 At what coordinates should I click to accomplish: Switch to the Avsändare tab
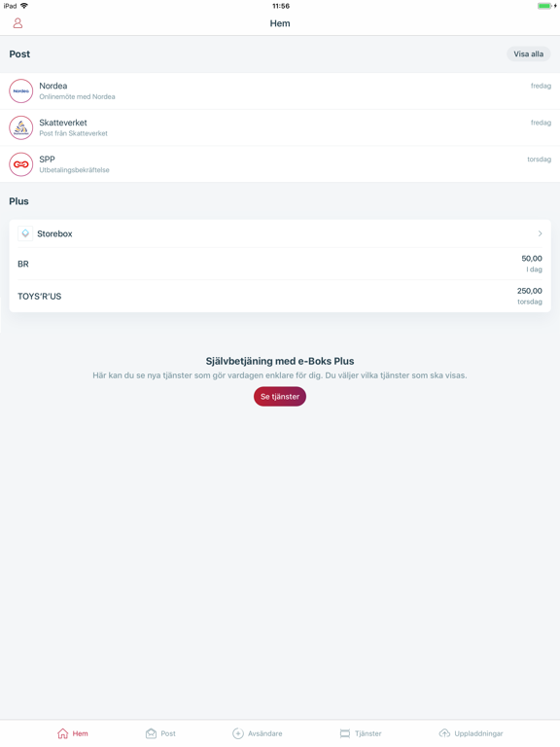click(257, 733)
